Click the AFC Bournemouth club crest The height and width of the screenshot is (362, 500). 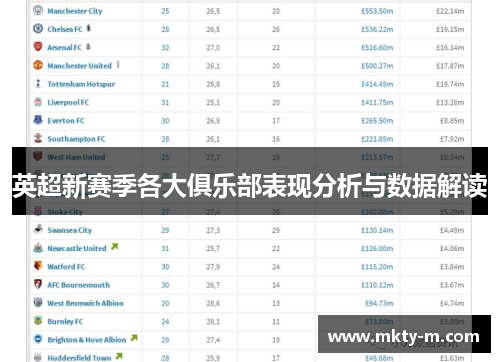38,284
